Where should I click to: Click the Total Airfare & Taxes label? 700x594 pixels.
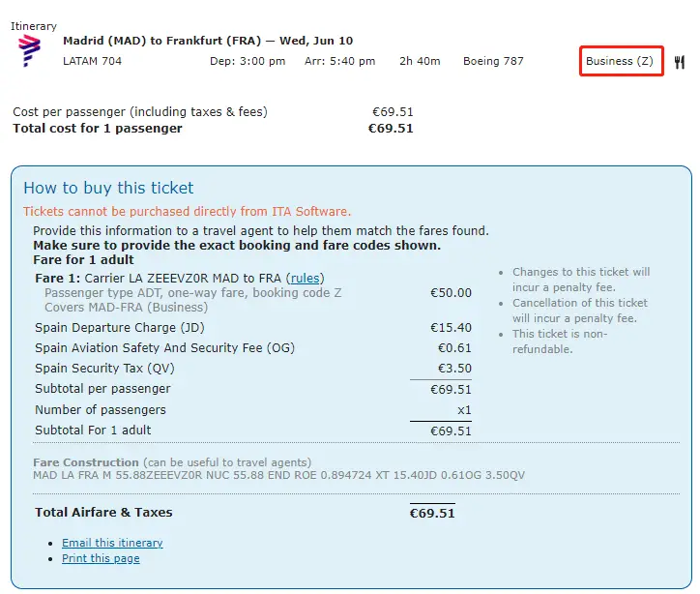coord(103,513)
